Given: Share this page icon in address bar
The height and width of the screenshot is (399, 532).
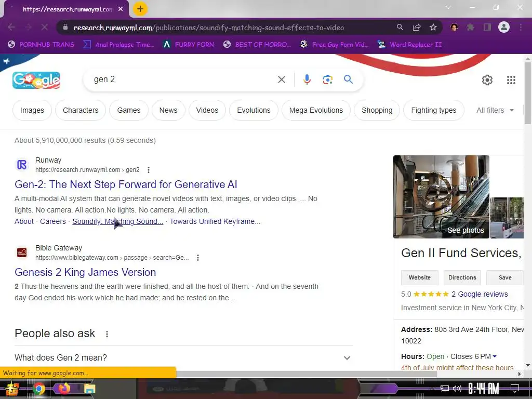Looking at the screenshot, I should click(417, 27).
